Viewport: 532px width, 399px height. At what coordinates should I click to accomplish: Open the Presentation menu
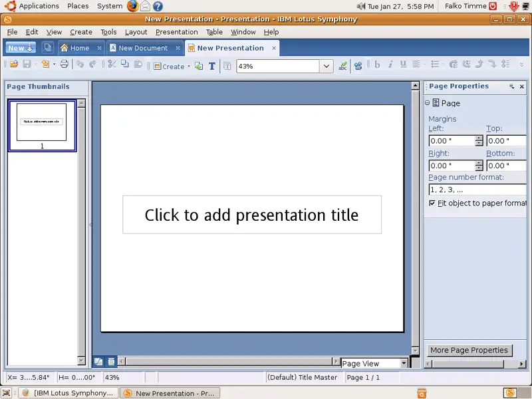177,32
